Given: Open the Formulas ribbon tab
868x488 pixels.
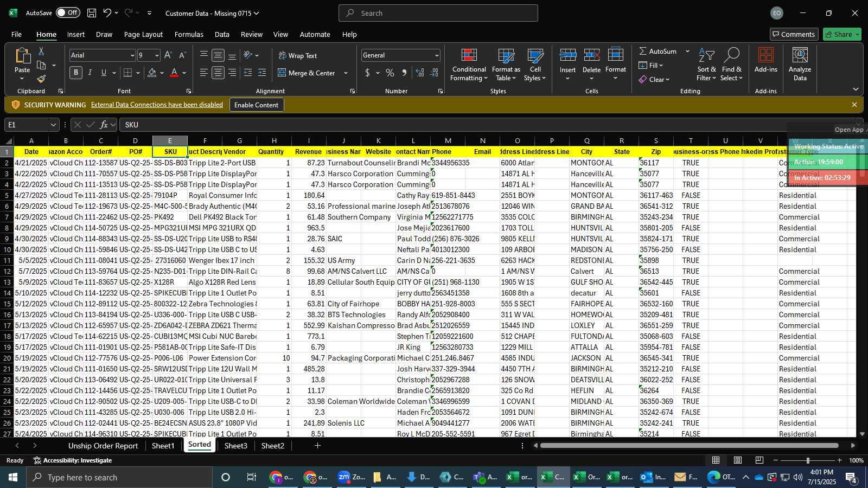Looking at the screenshot, I should point(189,34).
